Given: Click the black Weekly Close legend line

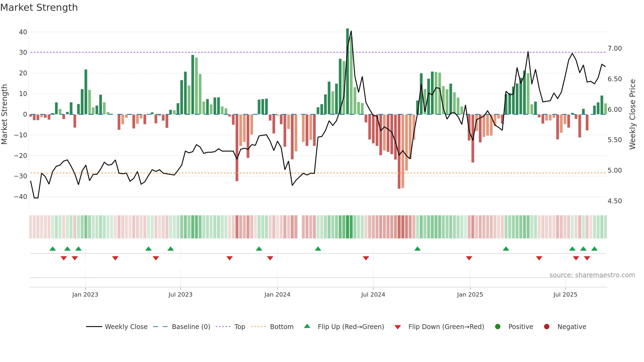Looking at the screenshot, I should point(94,327).
